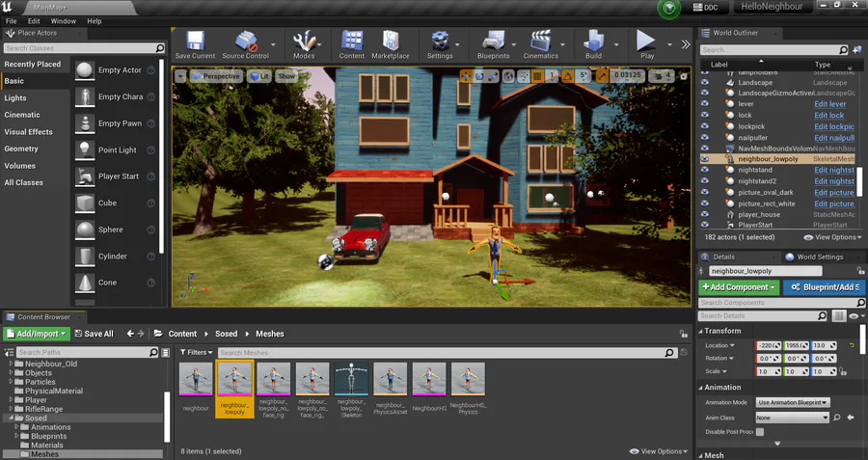Toggle visibility of lever actor
The width and height of the screenshot is (868, 460).
click(x=705, y=103)
